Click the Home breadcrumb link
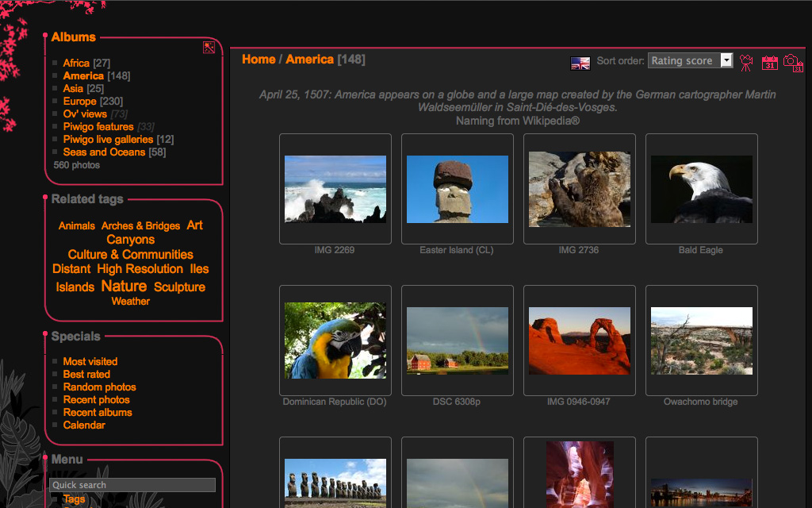Screen dimensions: 812x508 (259, 60)
